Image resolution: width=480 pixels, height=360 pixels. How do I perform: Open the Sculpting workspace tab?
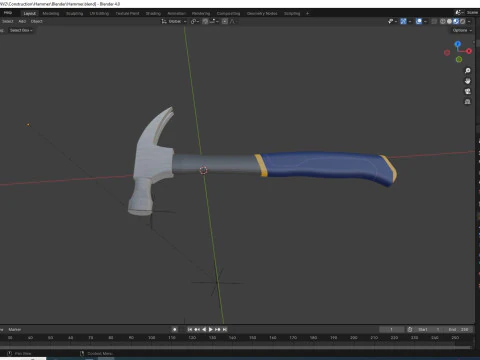74,13
